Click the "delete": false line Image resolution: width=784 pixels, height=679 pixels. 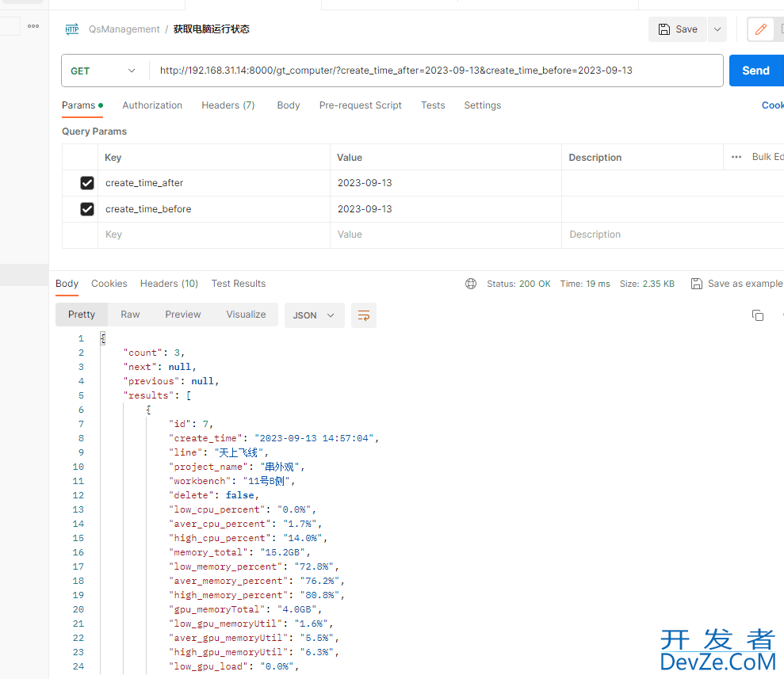pos(213,495)
